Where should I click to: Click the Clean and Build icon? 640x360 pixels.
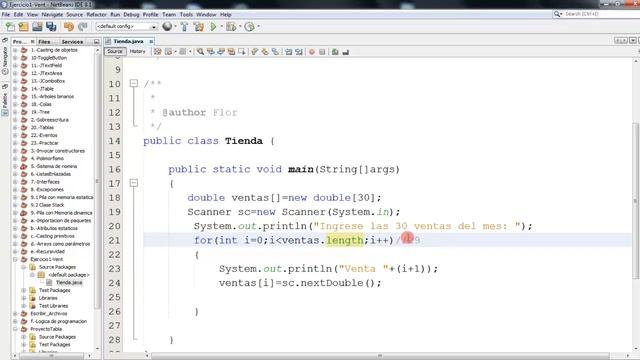(x=199, y=27)
